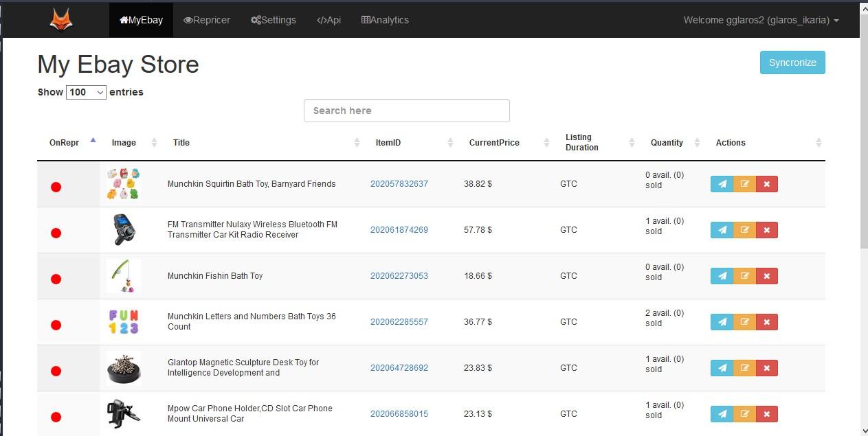Click delete icon for FM Transmitter row
This screenshot has height=436, width=868.
point(766,230)
